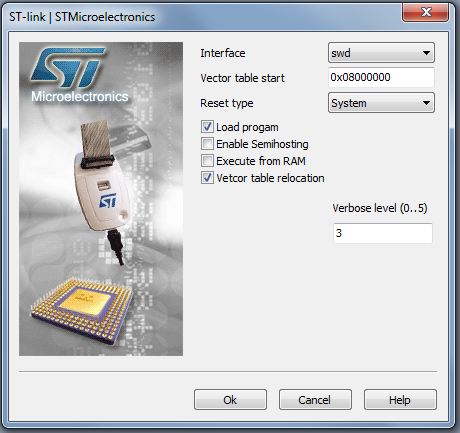Click the "Verbose level (0..5)" label
460x433 pixels.
380,208
